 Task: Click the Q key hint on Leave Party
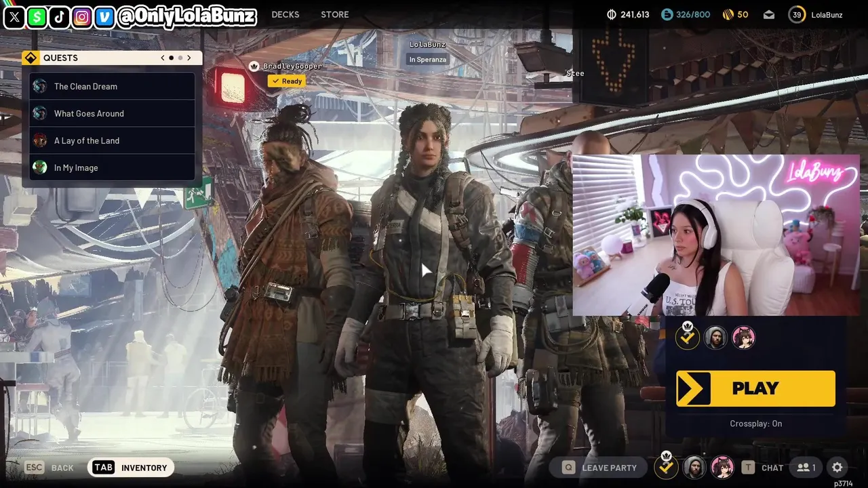pyautogui.click(x=568, y=468)
